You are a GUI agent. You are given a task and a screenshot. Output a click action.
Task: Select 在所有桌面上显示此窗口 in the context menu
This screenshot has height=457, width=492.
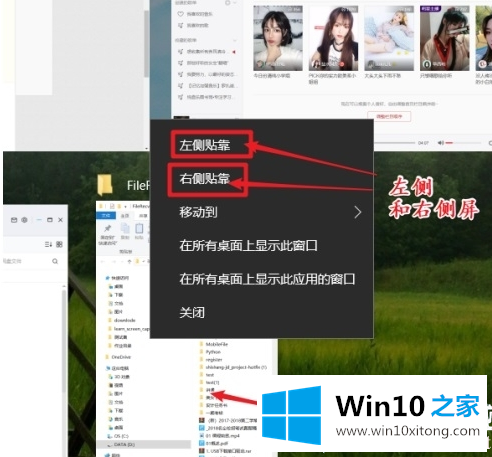248,245
